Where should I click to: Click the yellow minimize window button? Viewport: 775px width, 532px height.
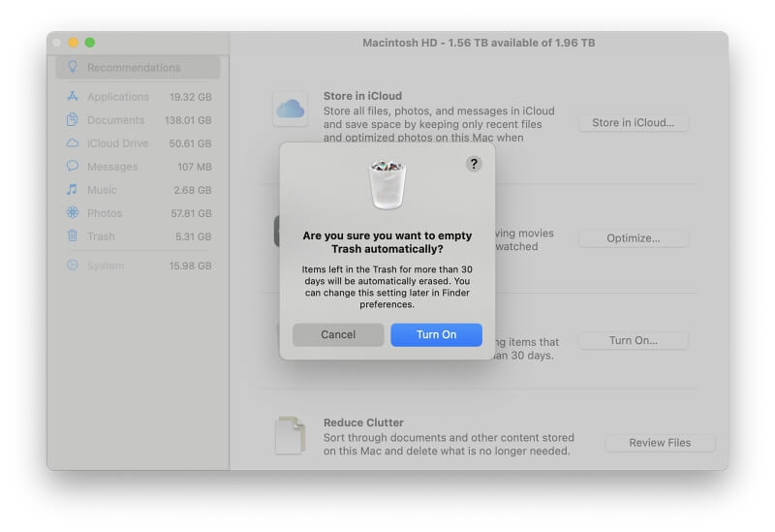pos(74,43)
